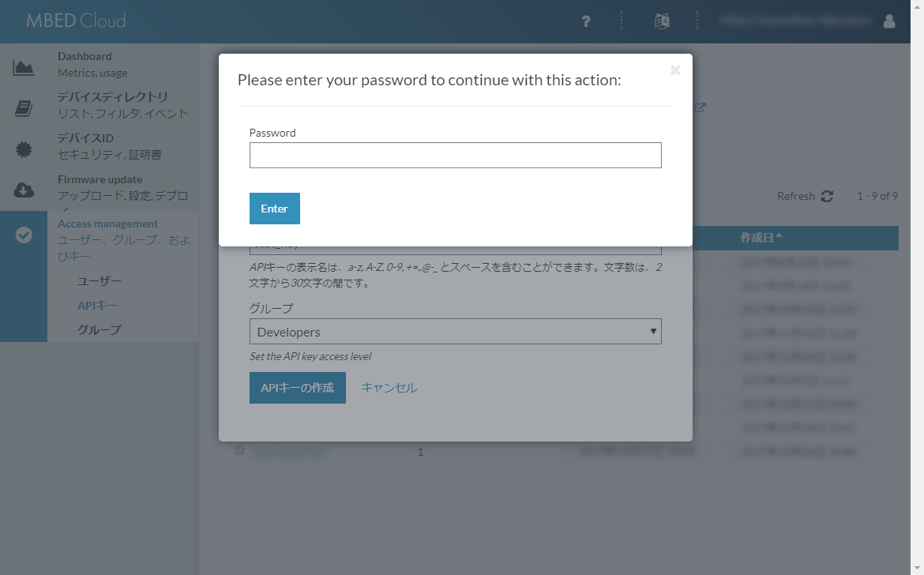Select the ユーザー submenu item

point(100,280)
